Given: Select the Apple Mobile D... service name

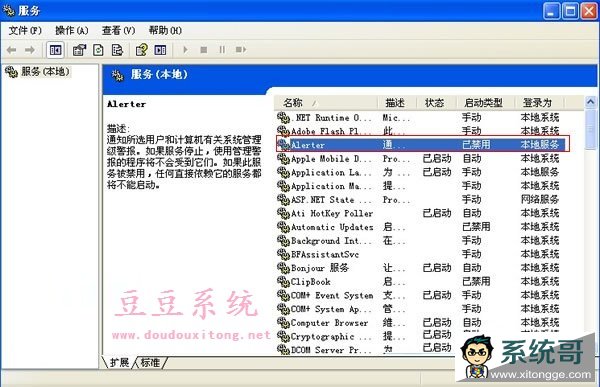Looking at the screenshot, I should tap(331, 158).
